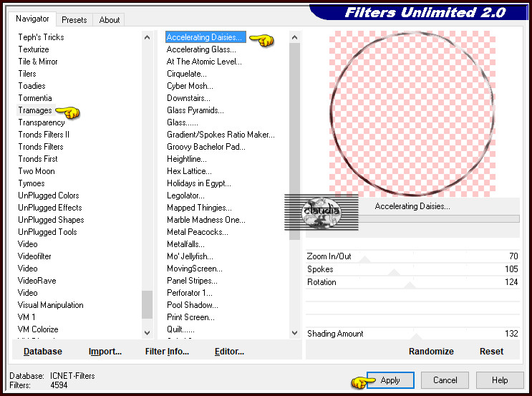The height and width of the screenshot is (396, 532).
Task: Click the Zoom In/Out slider handle
Action: 365,260
